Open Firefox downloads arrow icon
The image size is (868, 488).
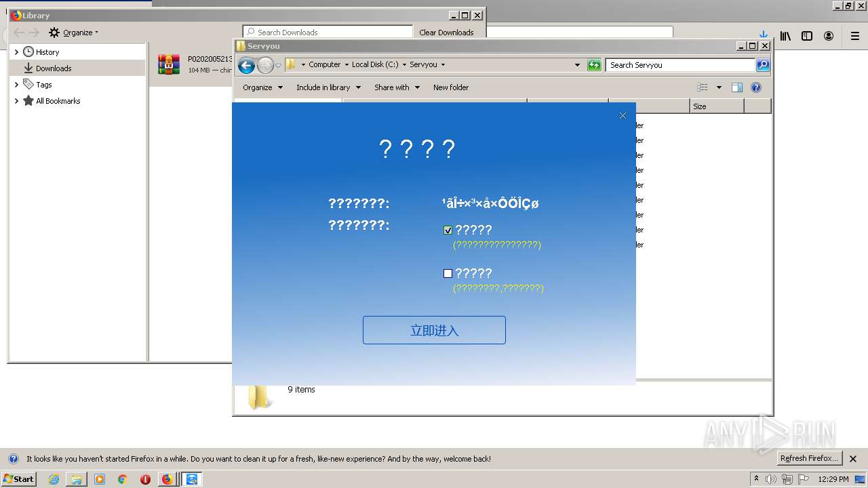[763, 36]
